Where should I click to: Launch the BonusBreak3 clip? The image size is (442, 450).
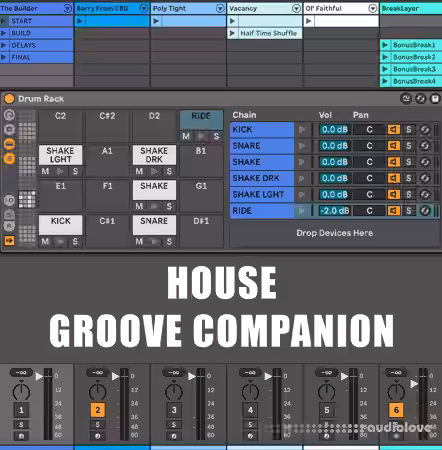coord(385,69)
